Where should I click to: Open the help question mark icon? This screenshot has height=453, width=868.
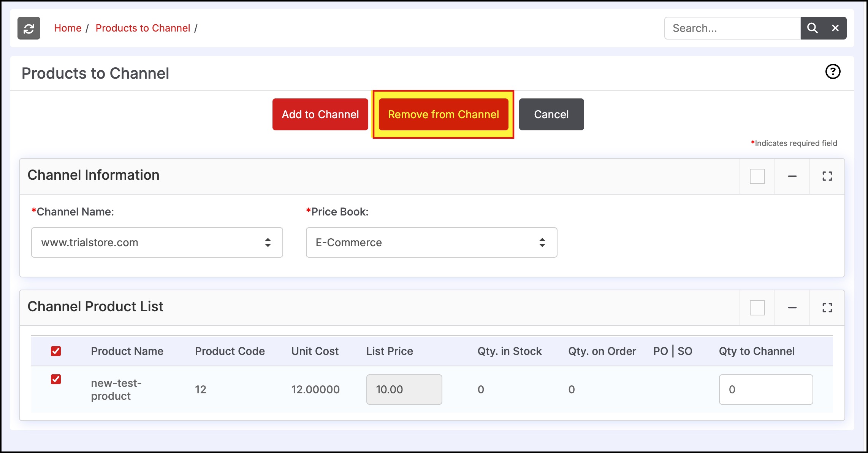833,71
